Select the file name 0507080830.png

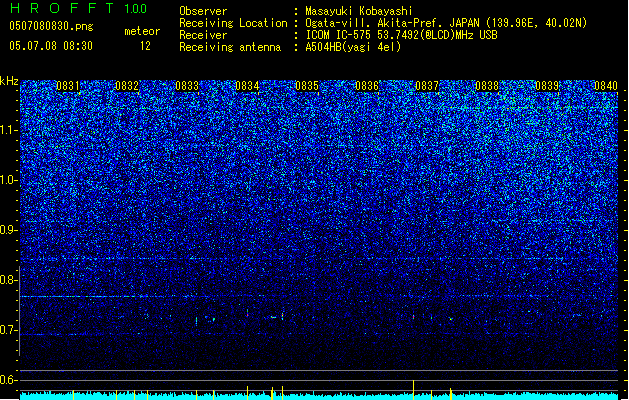(x=51, y=26)
